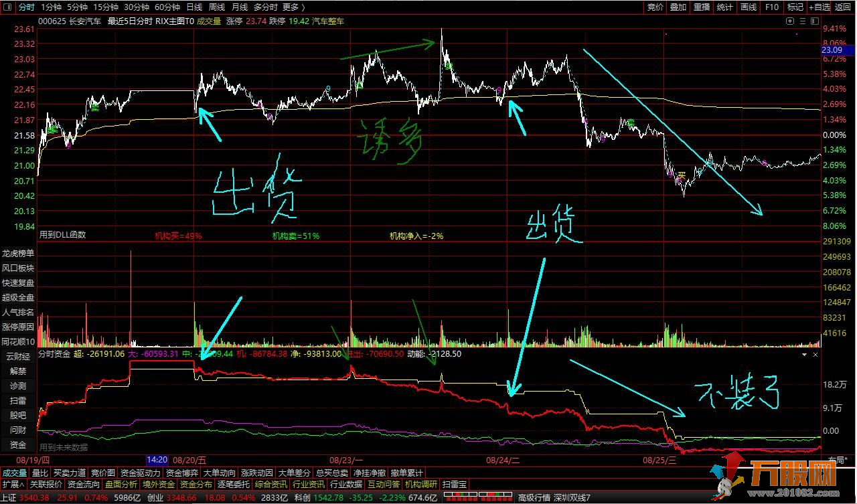Select the 成交量 indicator tab
This screenshot has width=857, height=504.
[15, 473]
